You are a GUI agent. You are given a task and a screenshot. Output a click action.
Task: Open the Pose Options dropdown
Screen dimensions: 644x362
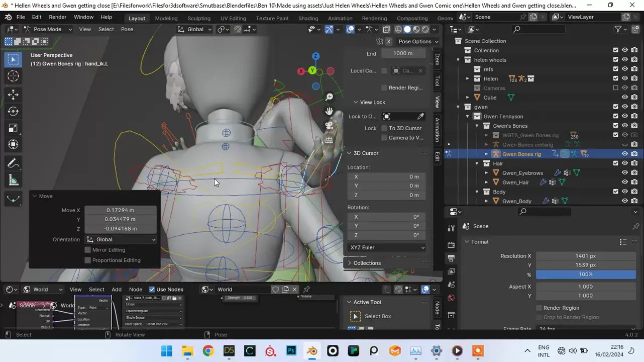(418, 41)
